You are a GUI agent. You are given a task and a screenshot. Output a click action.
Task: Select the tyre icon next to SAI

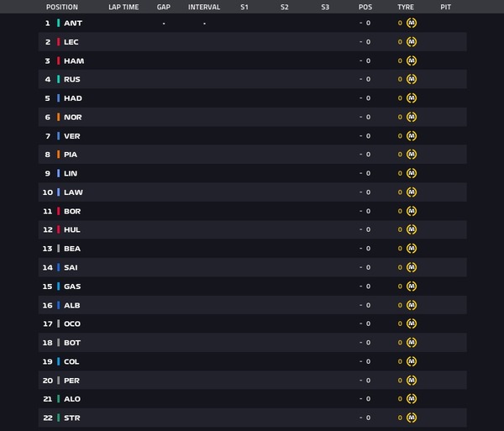coord(412,267)
